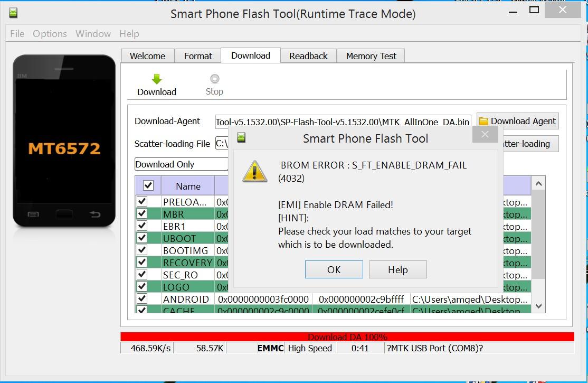The width and height of the screenshot is (588, 383).
Task: Uncheck the ANDROID partition checkbox
Action: 142,298
